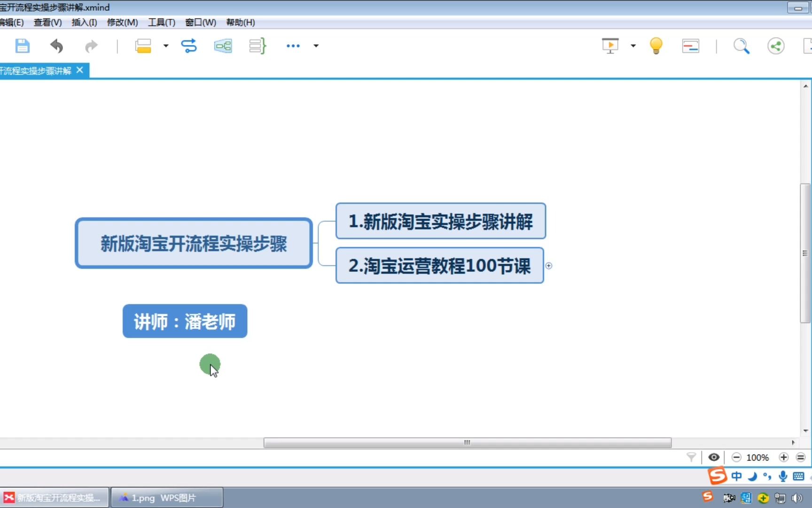812x508 pixels.
Task: Click the Save icon in toolbar
Action: [x=22, y=46]
